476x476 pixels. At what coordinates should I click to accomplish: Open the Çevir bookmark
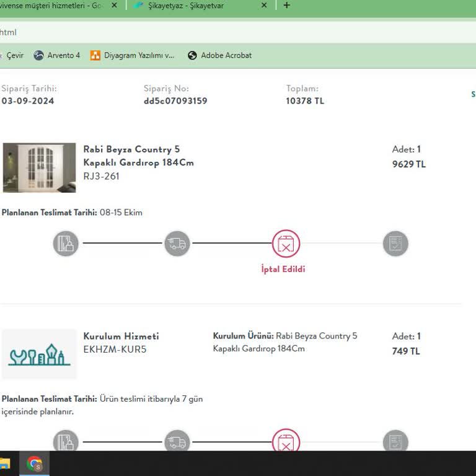pyautogui.click(x=13, y=55)
